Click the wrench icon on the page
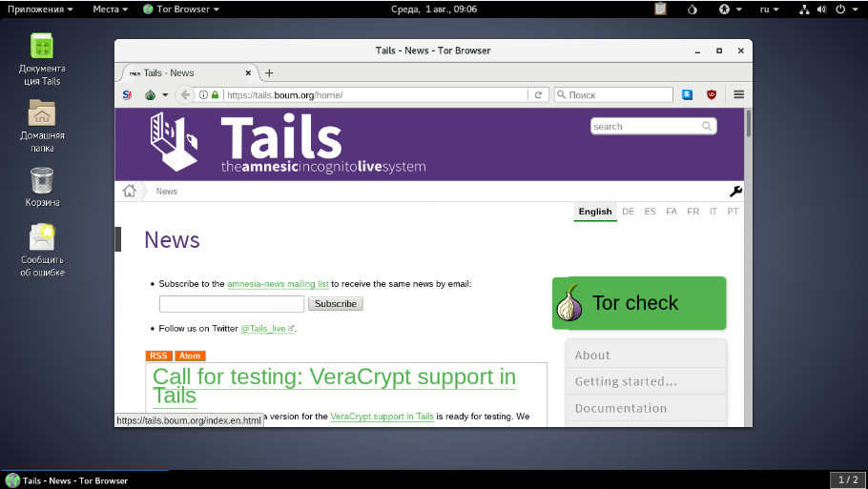868x489 pixels. (735, 192)
